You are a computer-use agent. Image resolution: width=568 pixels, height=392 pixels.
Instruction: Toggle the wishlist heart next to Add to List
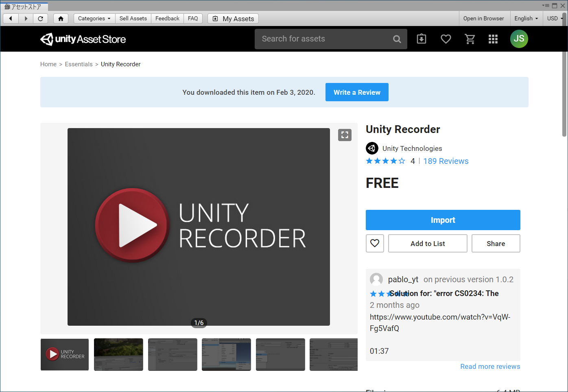374,243
